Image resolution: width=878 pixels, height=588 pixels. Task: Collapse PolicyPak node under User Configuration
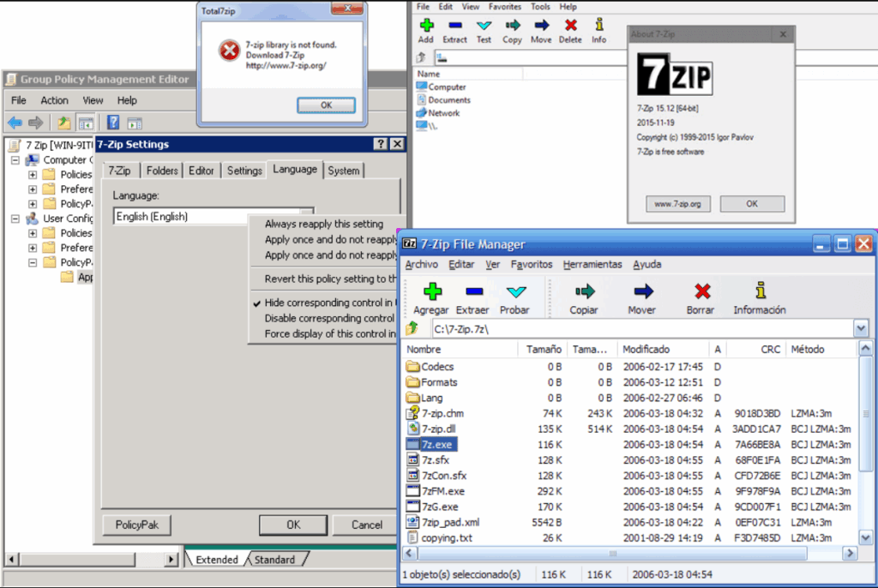33,262
